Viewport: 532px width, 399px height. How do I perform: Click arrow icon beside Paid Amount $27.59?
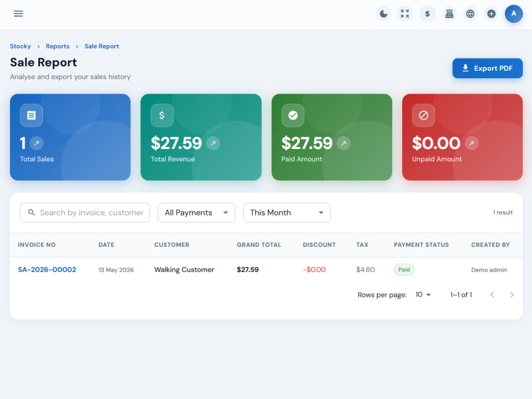344,143
